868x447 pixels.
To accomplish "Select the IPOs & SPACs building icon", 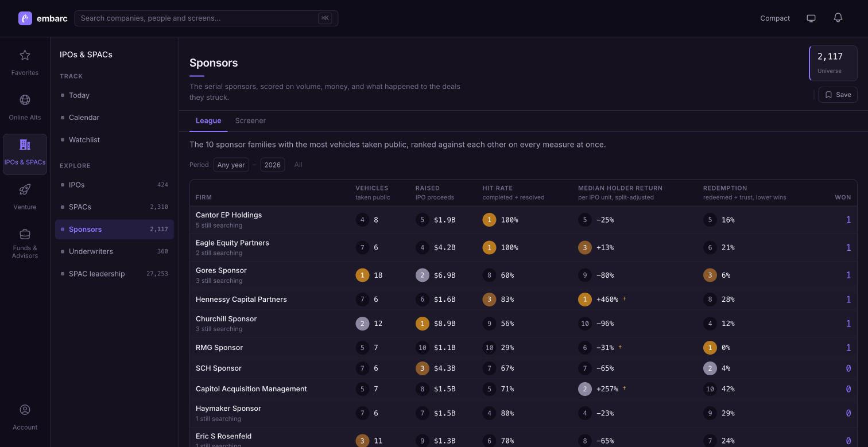I will click(x=25, y=145).
